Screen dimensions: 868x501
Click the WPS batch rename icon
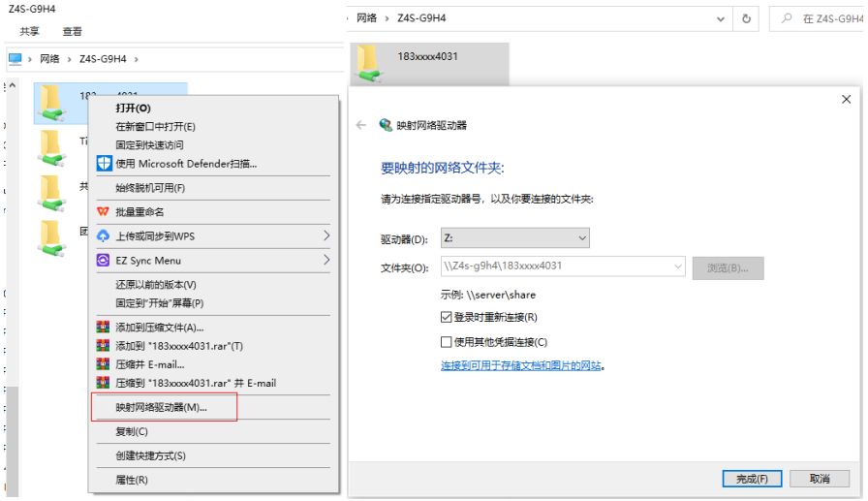[x=103, y=211]
